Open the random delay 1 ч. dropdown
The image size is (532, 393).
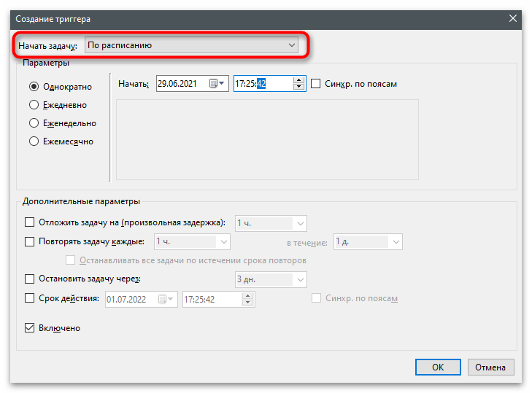(x=271, y=223)
